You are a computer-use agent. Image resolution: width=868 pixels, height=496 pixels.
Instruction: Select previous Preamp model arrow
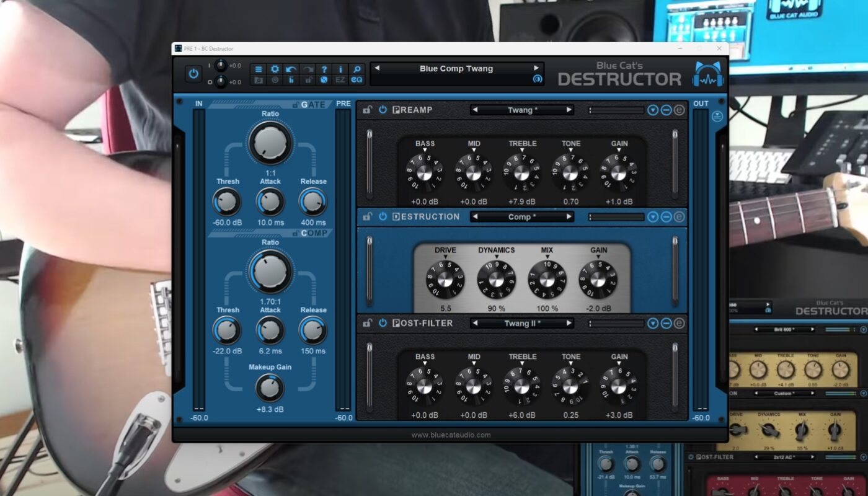[475, 110]
